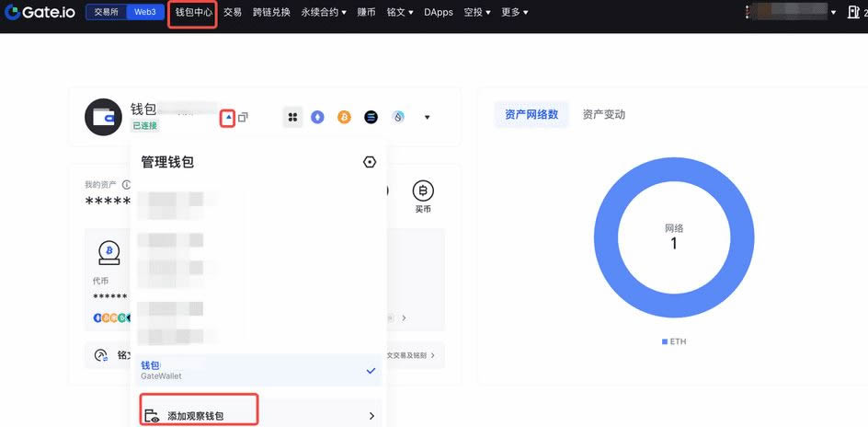Click the Gate.io logo
This screenshot has height=427, width=868.
click(x=41, y=12)
